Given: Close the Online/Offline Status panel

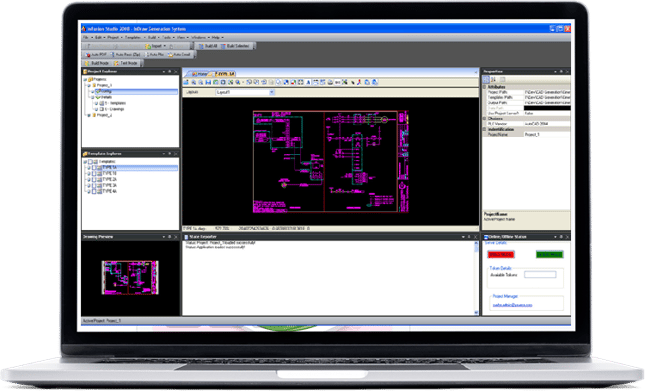Looking at the screenshot, I should 567,237.
